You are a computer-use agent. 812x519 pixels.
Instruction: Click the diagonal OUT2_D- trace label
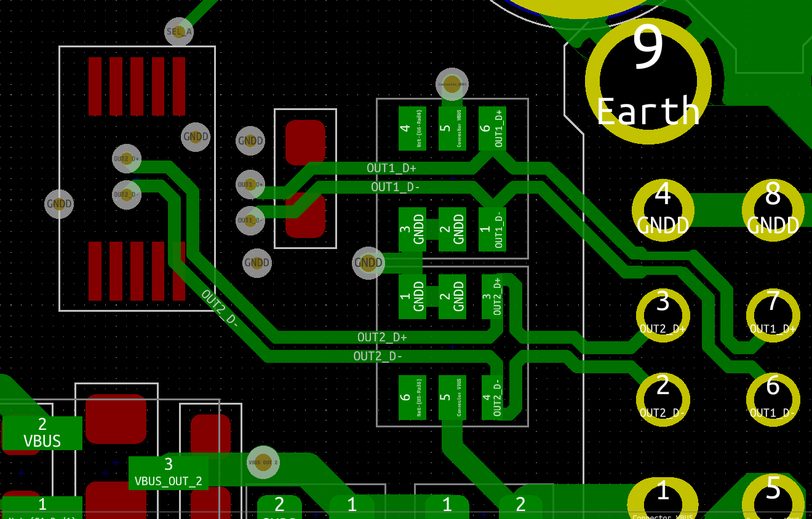(x=220, y=307)
